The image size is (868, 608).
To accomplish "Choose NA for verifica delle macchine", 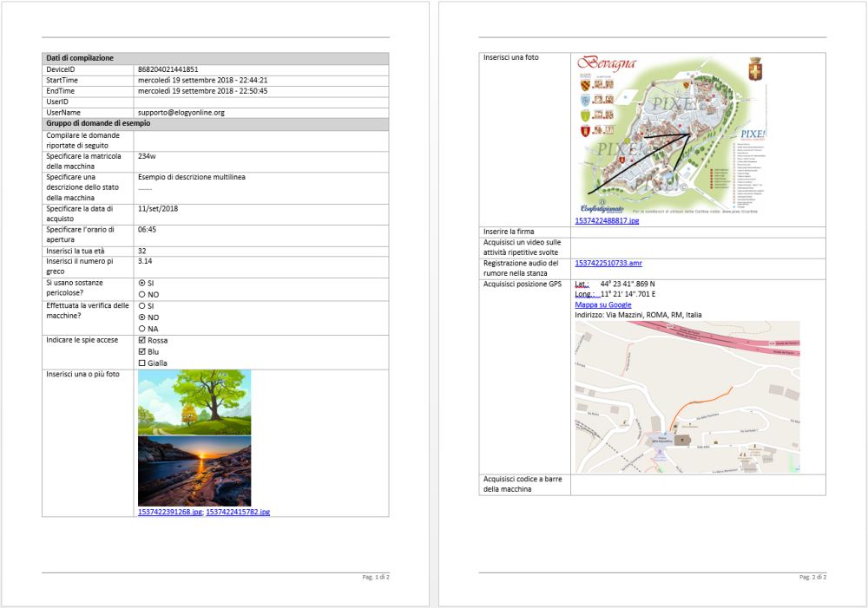I will 141,329.
